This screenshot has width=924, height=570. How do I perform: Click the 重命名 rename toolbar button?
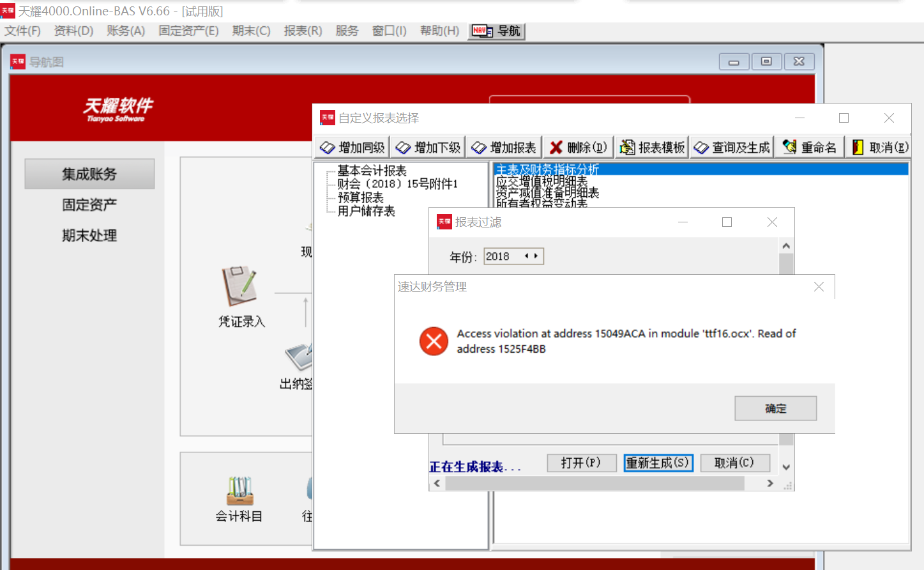point(810,148)
